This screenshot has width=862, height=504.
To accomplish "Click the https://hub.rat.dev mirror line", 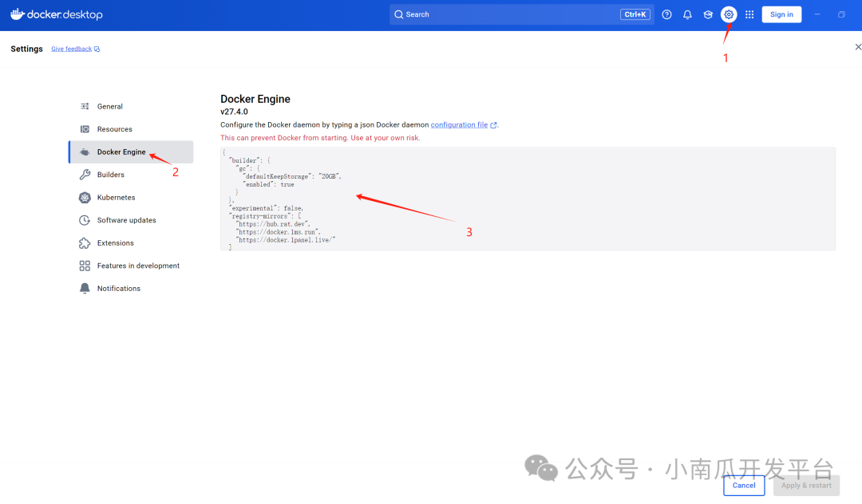I will tap(273, 224).
